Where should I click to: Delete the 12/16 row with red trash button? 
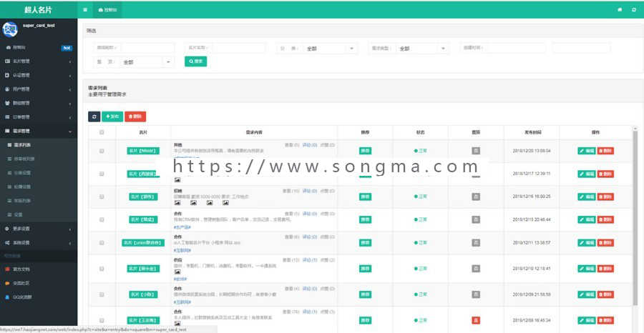point(605,197)
